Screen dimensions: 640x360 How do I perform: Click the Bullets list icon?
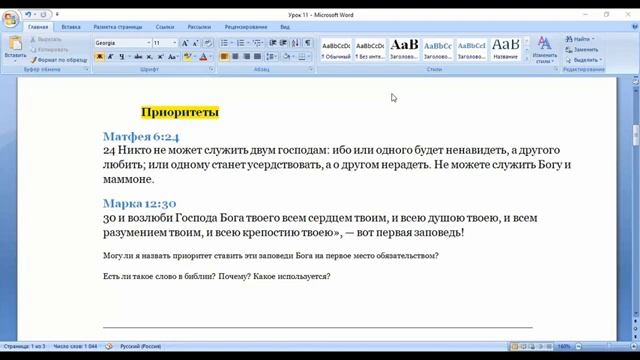224,43
